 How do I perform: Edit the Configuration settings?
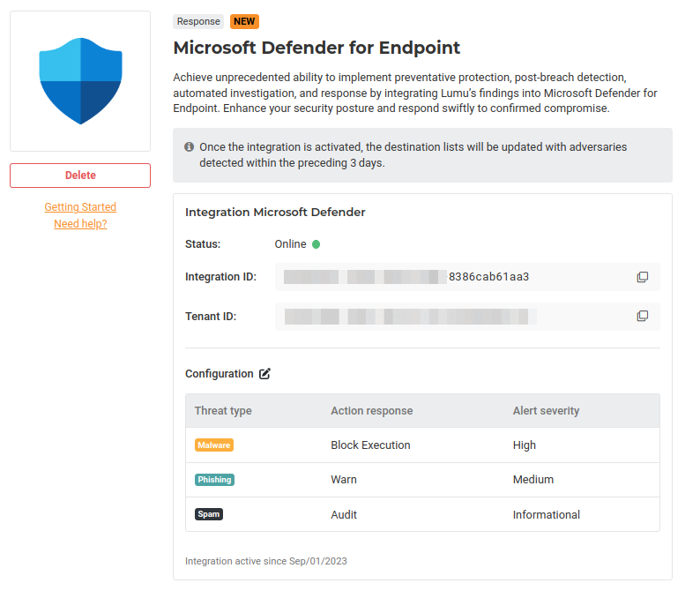[x=264, y=374]
